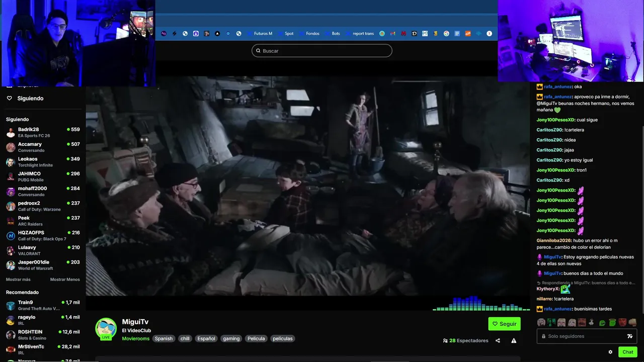Viewport: 644px width, 362px height.
Task: Open Accamary channel in sidebar
Action: pyautogui.click(x=43, y=147)
